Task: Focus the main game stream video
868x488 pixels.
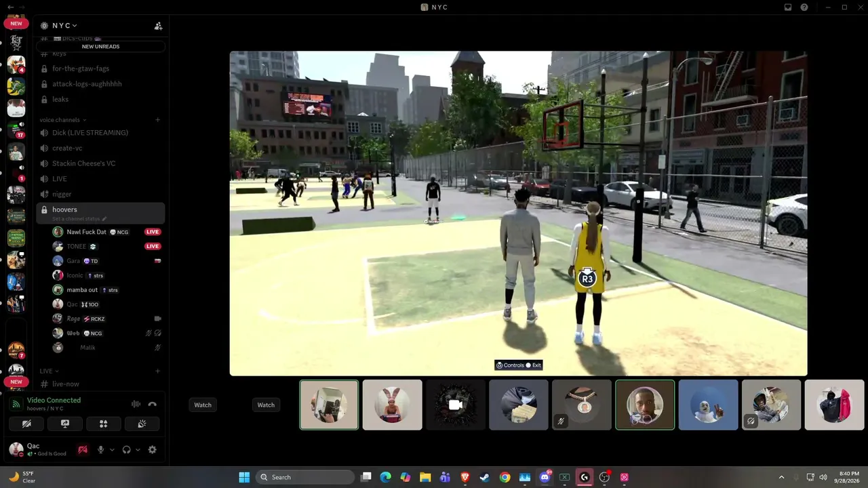Action: point(518,213)
